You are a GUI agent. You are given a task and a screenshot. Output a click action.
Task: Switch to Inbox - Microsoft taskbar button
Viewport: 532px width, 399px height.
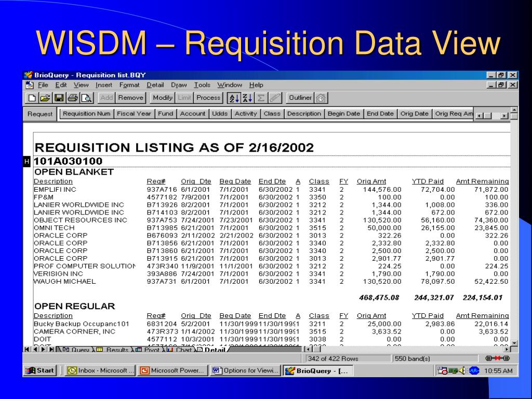tap(100, 370)
